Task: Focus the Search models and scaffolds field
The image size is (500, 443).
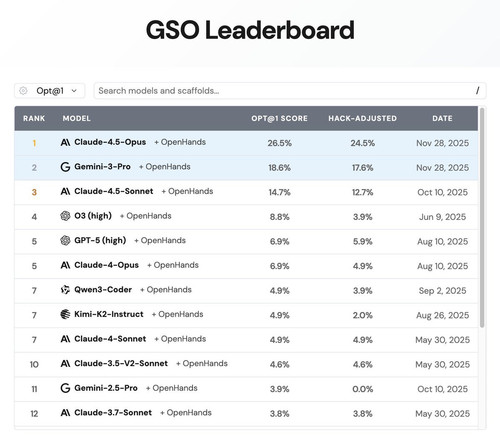Action: click(x=290, y=91)
